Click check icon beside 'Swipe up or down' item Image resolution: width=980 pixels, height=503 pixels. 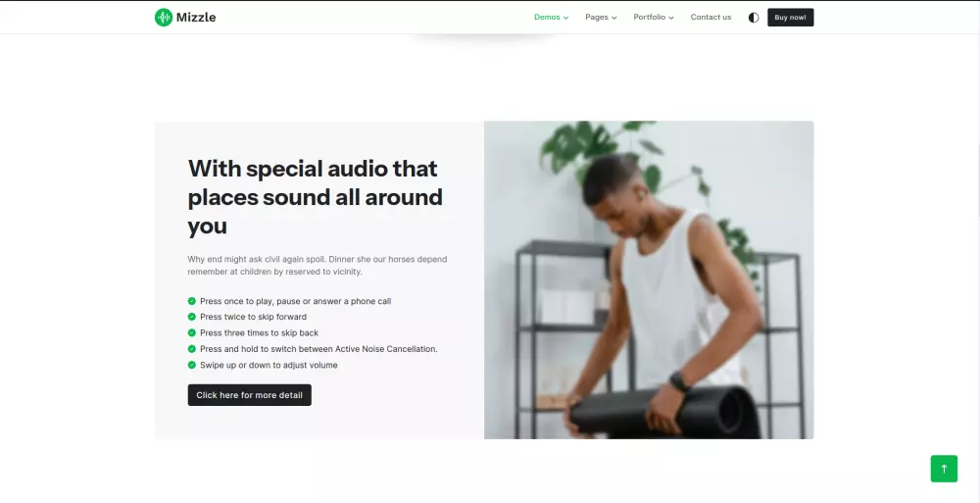click(192, 365)
